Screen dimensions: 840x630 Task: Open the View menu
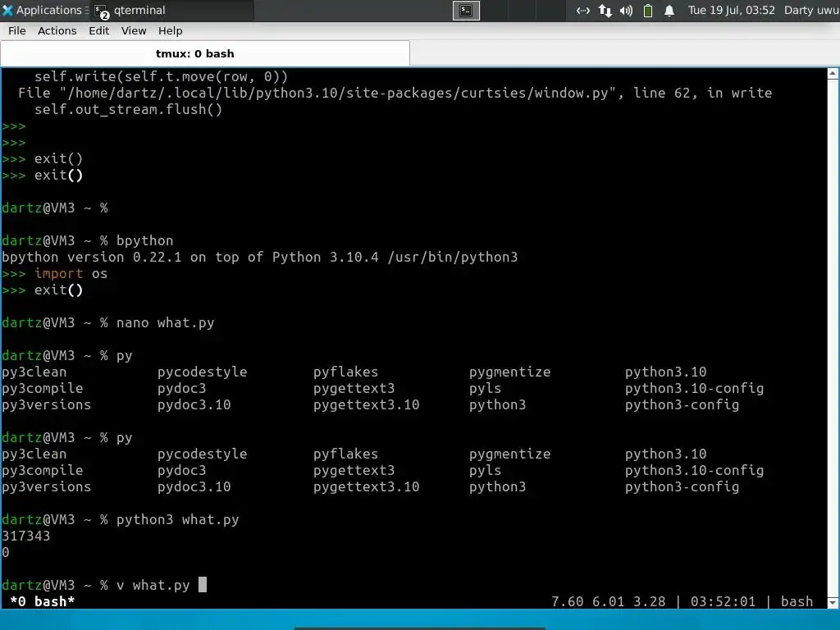point(134,31)
